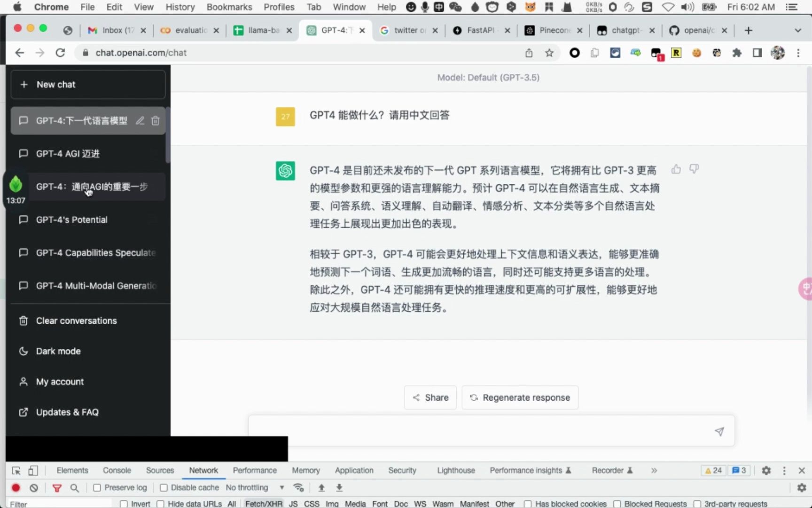Check the Hide data URLs checkbox
Image resolution: width=812 pixels, height=508 pixels.
[x=160, y=504]
